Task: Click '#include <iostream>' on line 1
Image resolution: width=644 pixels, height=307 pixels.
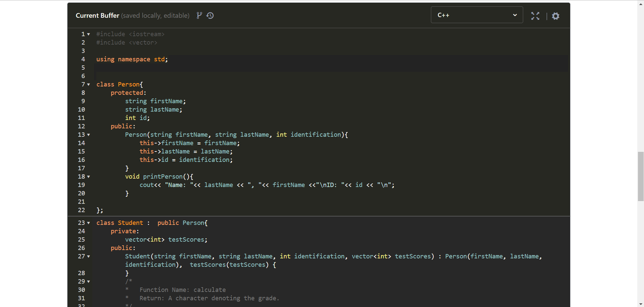Action: [130, 34]
